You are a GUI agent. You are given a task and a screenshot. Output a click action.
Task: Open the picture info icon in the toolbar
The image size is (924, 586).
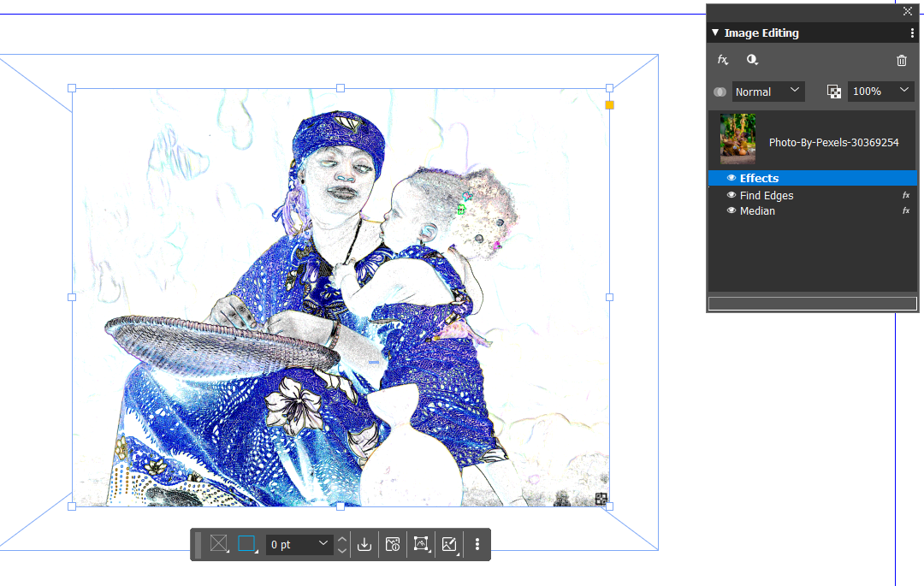click(x=393, y=544)
